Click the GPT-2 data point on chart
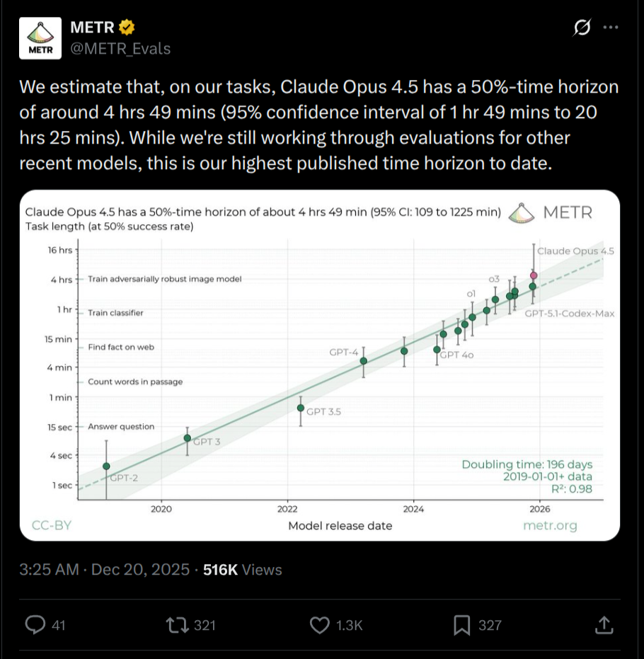Screen dimensions: 644x659 (106, 466)
